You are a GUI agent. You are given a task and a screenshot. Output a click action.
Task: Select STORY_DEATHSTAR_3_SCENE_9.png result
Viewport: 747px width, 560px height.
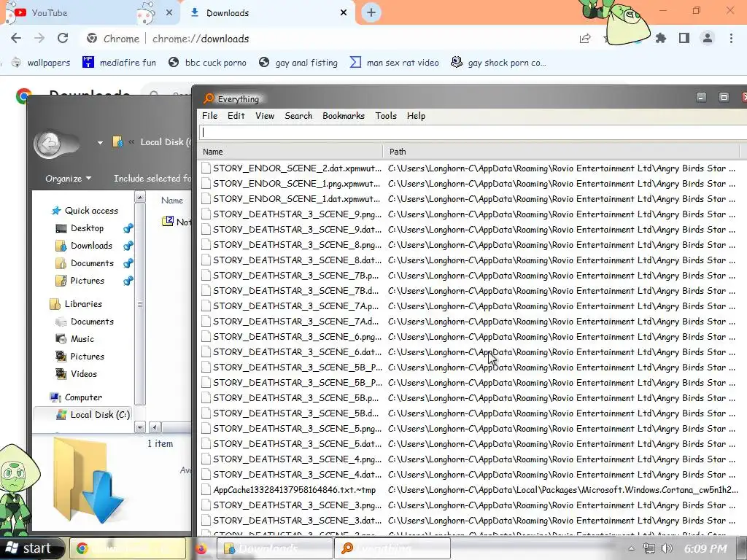tap(469, 214)
